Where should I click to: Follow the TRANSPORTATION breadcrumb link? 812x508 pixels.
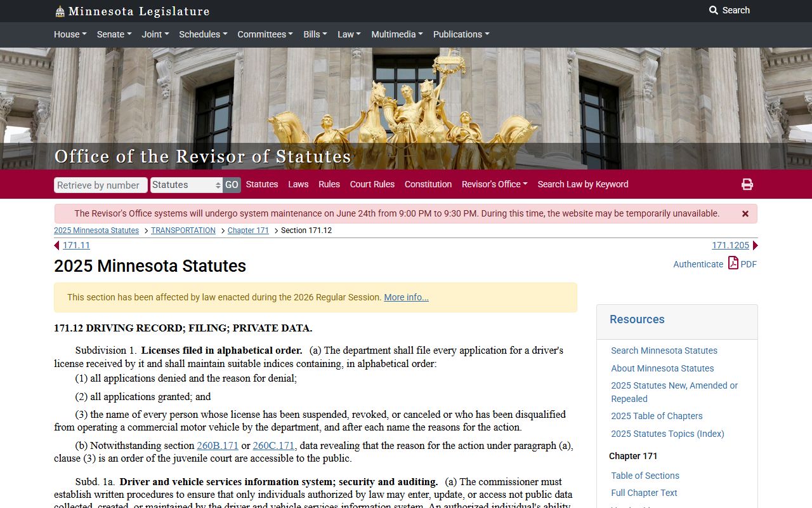183,231
